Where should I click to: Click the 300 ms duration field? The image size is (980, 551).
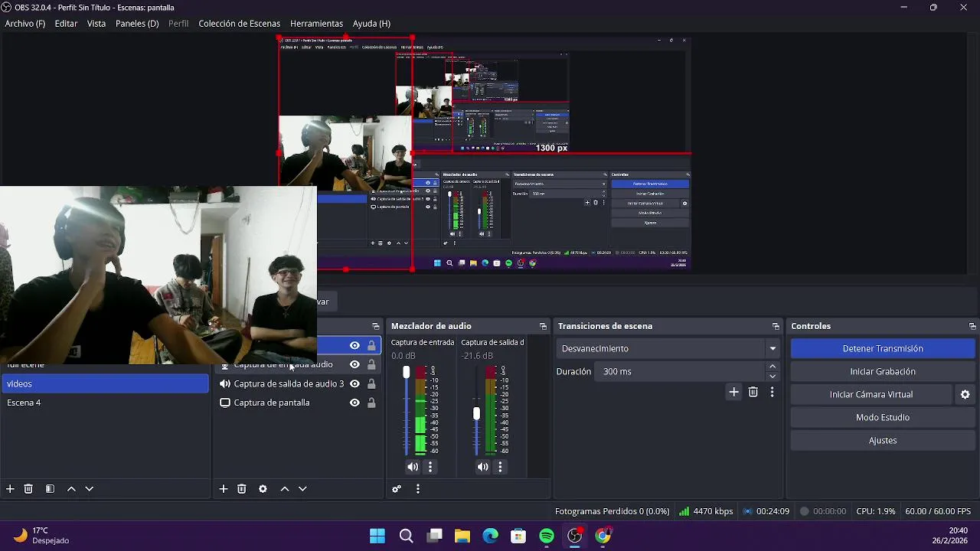point(680,371)
